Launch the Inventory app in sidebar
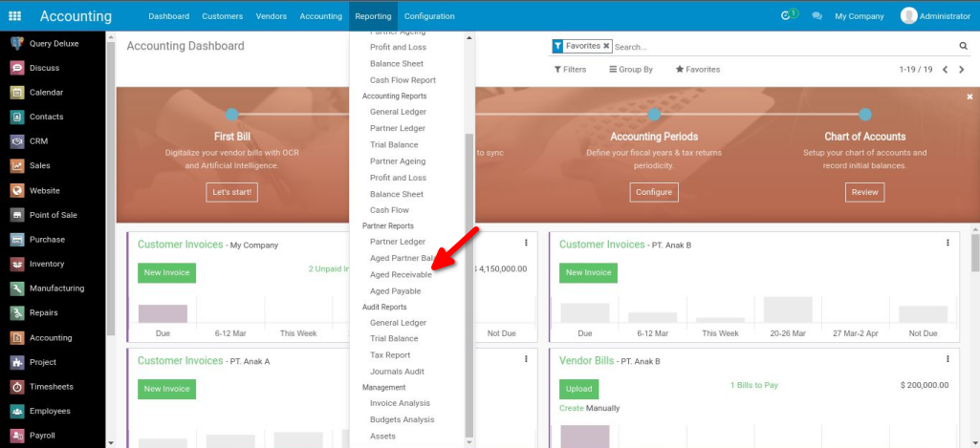The height and width of the screenshot is (448, 980). tap(17, 264)
